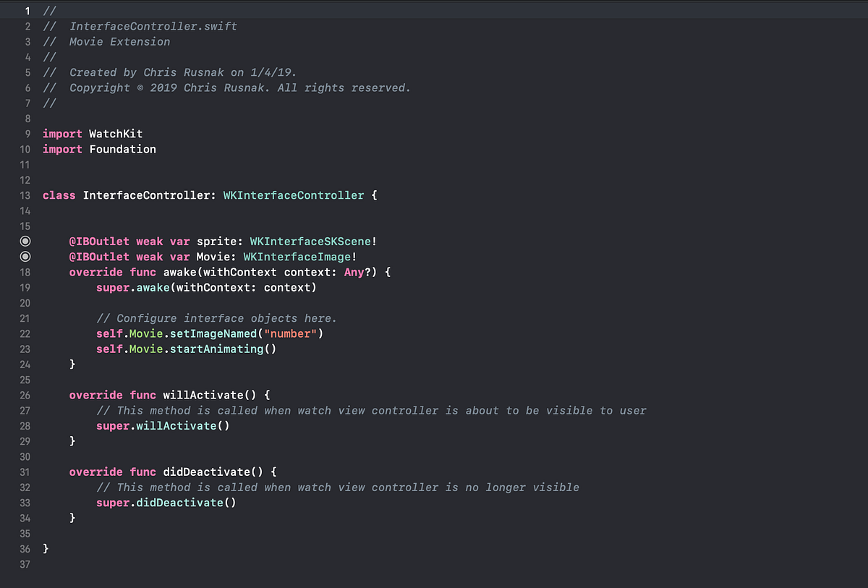Click the string literal "number"

pyautogui.click(x=291, y=333)
